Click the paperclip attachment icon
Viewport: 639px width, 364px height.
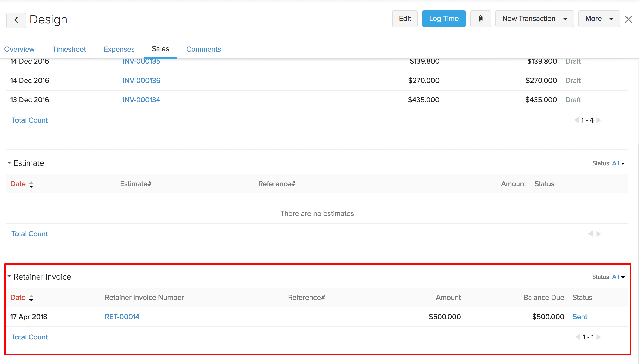click(481, 19)
